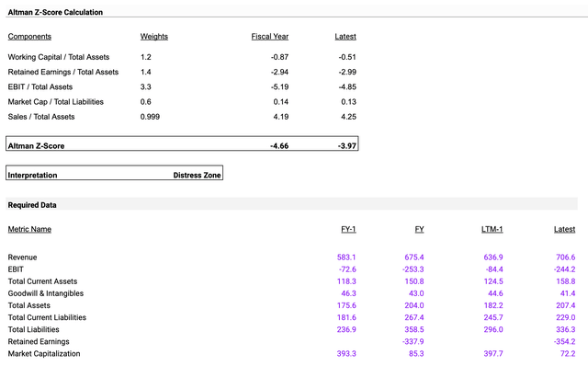588x366 pixels.
Task: Select the 'Latest' header in components table
Action: coord(345,37)
